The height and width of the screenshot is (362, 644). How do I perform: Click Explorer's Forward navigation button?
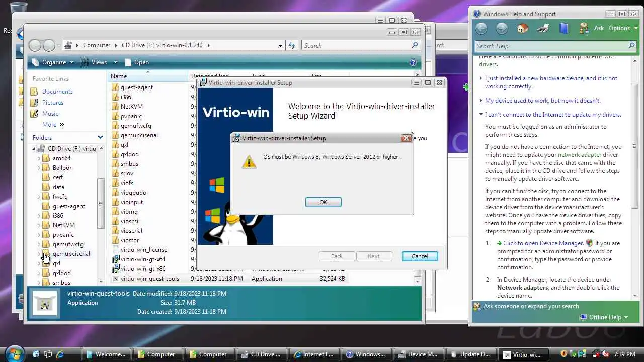pos(49,45)
